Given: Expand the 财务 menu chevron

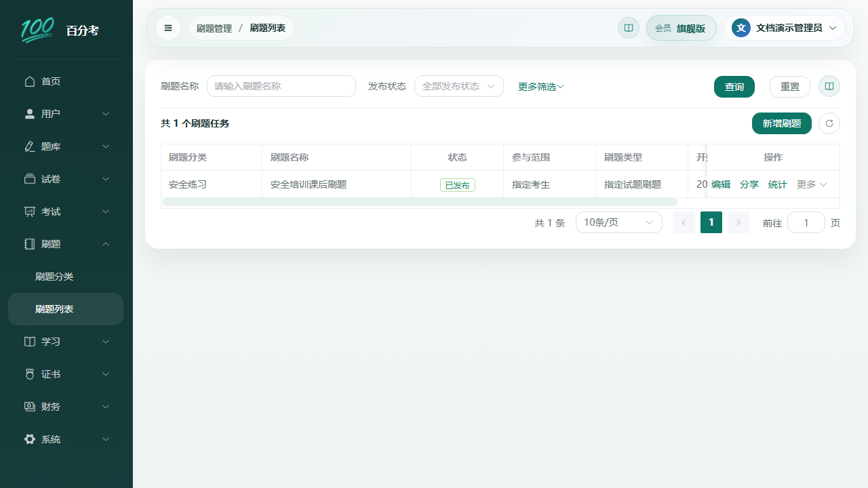Looking at the screenshot, I should (x=106, y=407).
